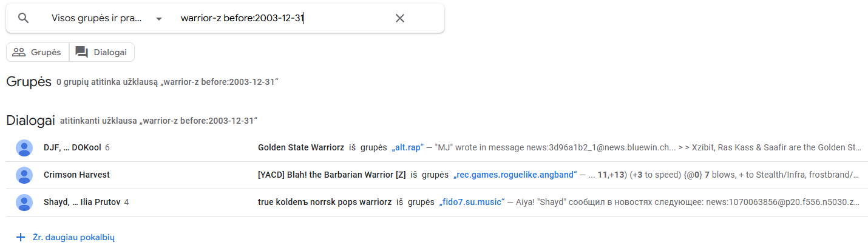Select the Grupės filter tab
This screenshot has height=248, width=868.
tap(38, 52)
